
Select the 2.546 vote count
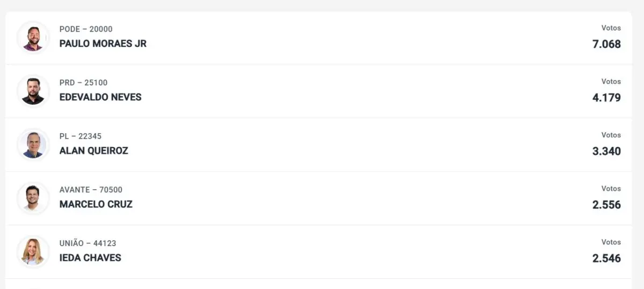click(606, 258)
